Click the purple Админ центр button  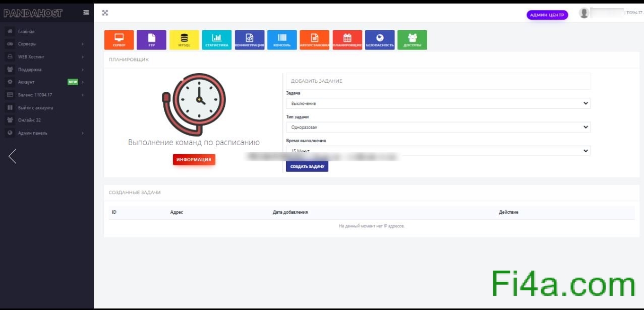click(x=547, y=15)
